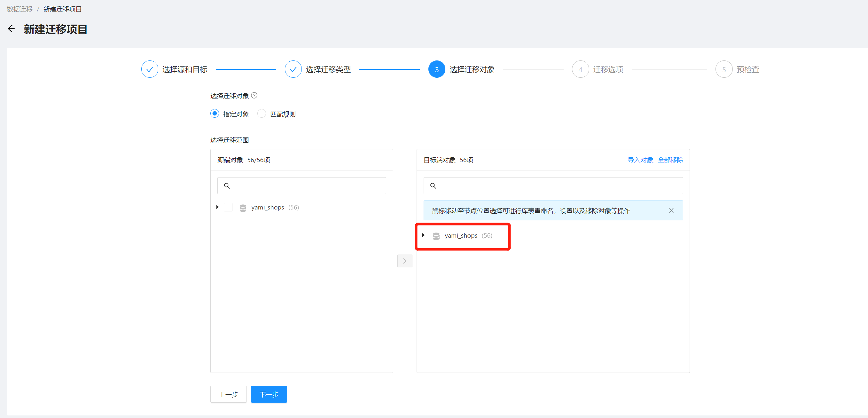This screenshot has width=868, height=418.
Task: Select the 指定对象 radio option
Action: coord(215,114)
